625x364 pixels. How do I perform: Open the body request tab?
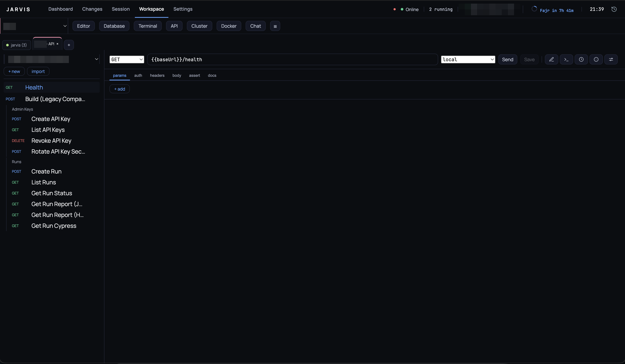177,75
